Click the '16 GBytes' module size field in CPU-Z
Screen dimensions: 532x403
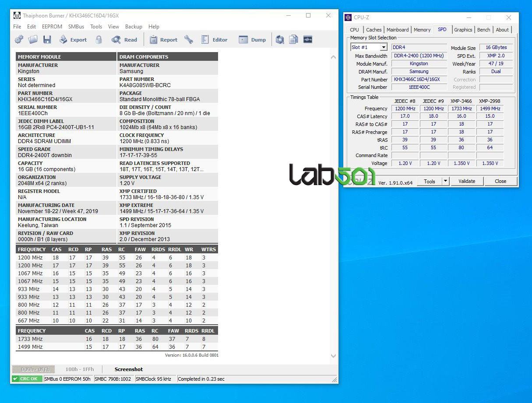496,47
